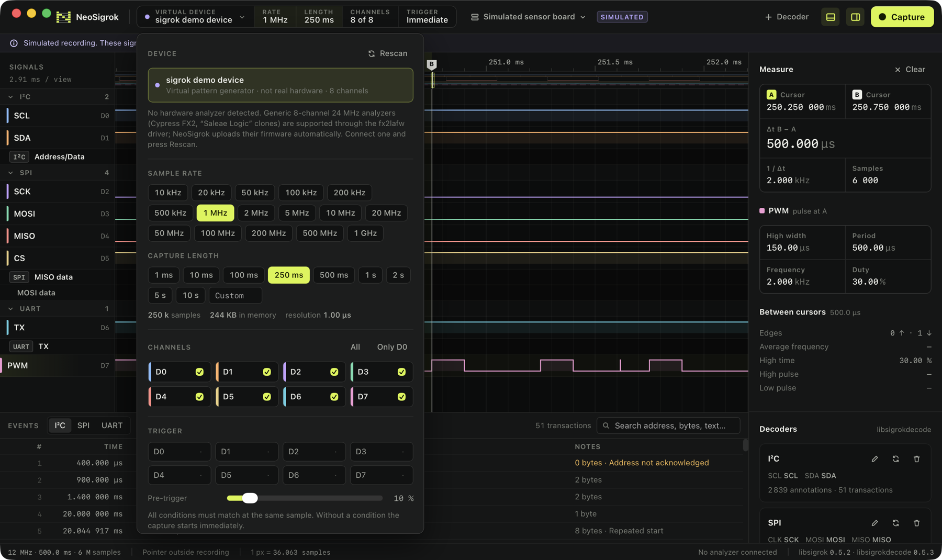Switch events to the SPI tab
Image resolution: width=942 pixels, height=560 pixels.
83,425
